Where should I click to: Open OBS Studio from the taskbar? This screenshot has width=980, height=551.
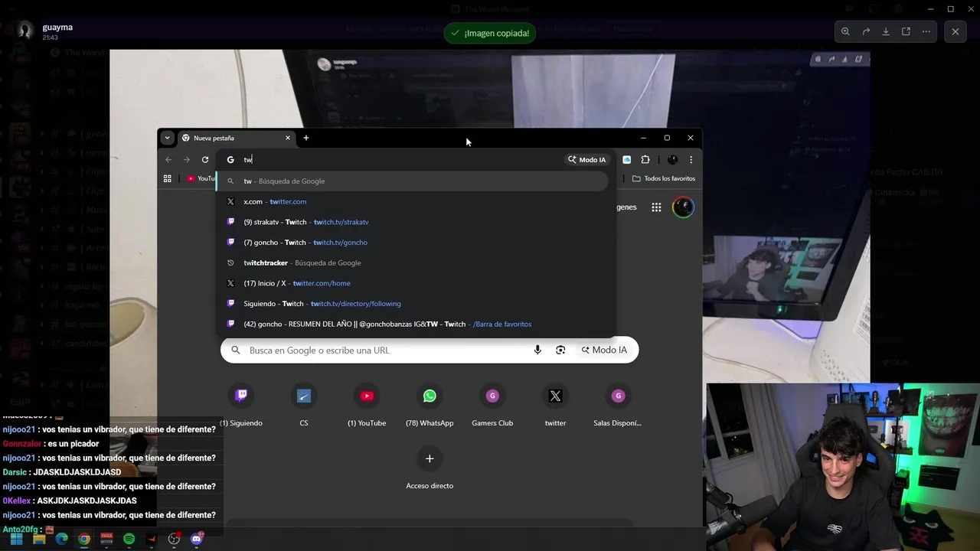[174, 539]
